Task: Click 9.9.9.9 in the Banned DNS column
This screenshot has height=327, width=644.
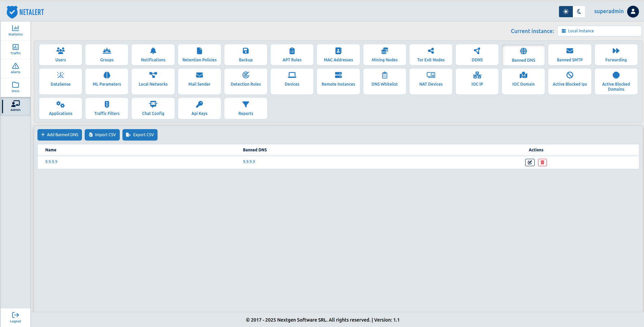Action: (249, 162)
